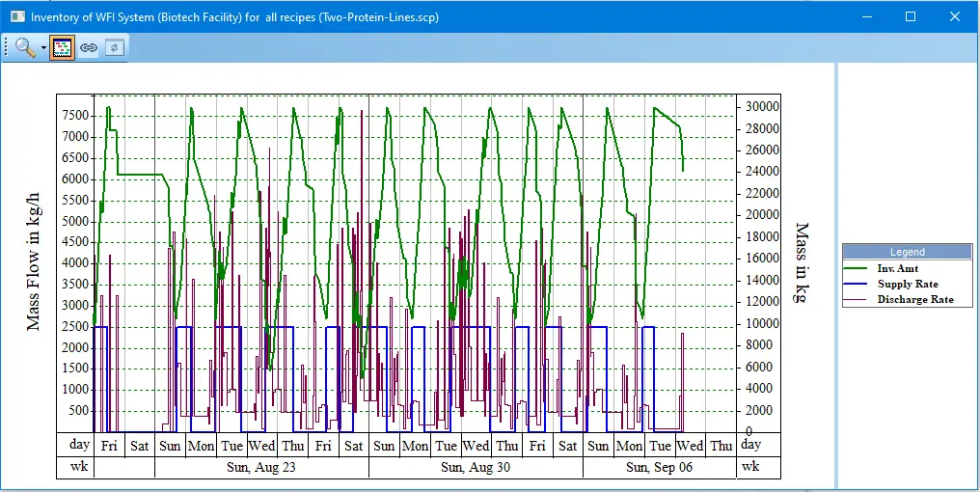980x492 pixels.
Task: Click the 10000 right axis value
Action: click(x=761, y=323)
